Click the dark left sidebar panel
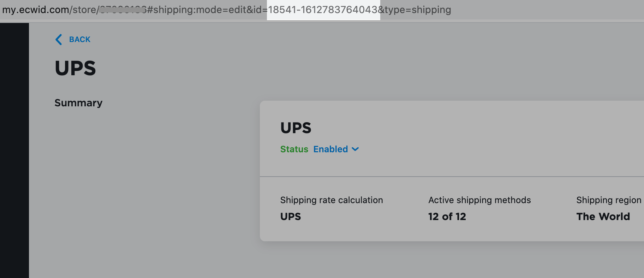The image size is (644, 278). click(14, 148)
